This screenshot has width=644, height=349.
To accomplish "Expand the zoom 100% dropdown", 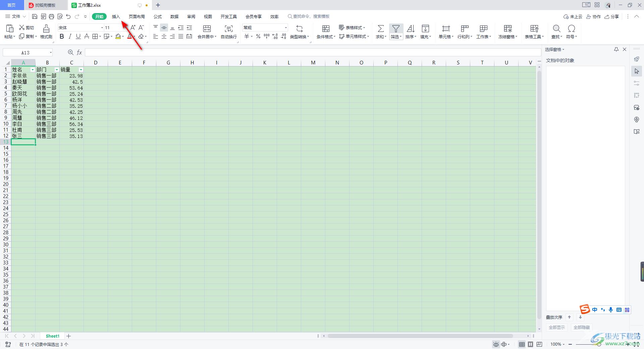I will pyautogui.click(x=563, y=344).
